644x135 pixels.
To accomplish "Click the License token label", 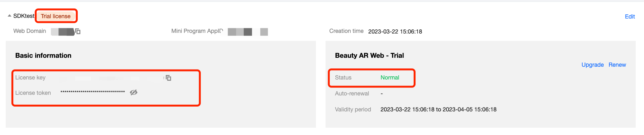I will click(x=33, y=93).
